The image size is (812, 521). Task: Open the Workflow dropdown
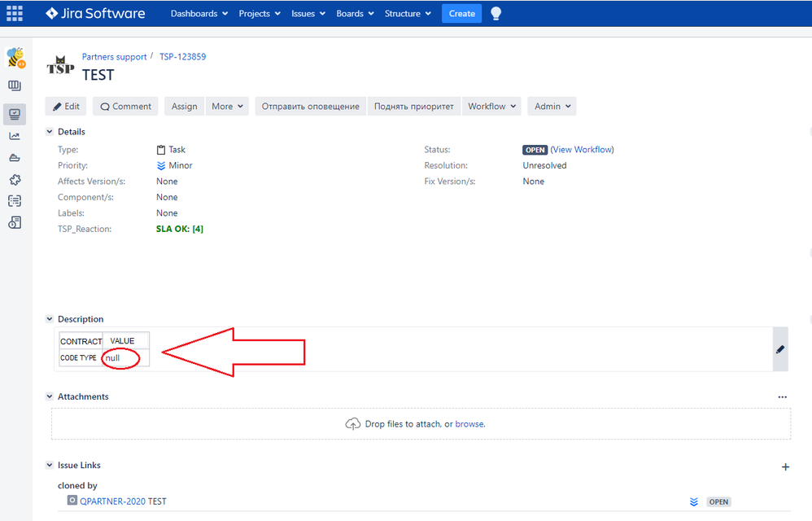tap(491, 106)
